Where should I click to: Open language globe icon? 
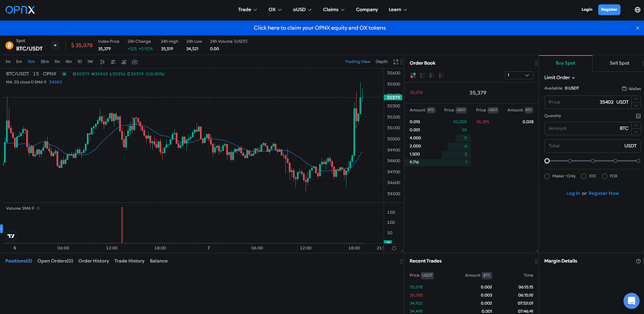637,9
